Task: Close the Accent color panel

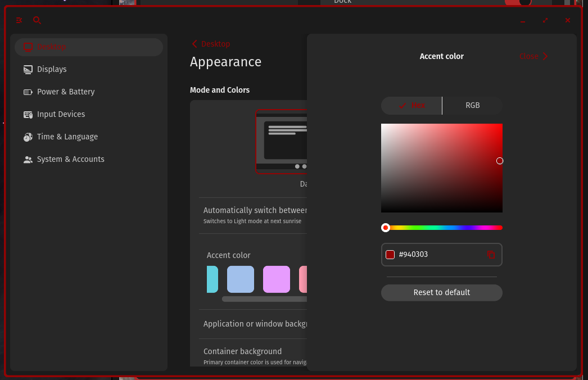Action: click(x=533, y=56)
